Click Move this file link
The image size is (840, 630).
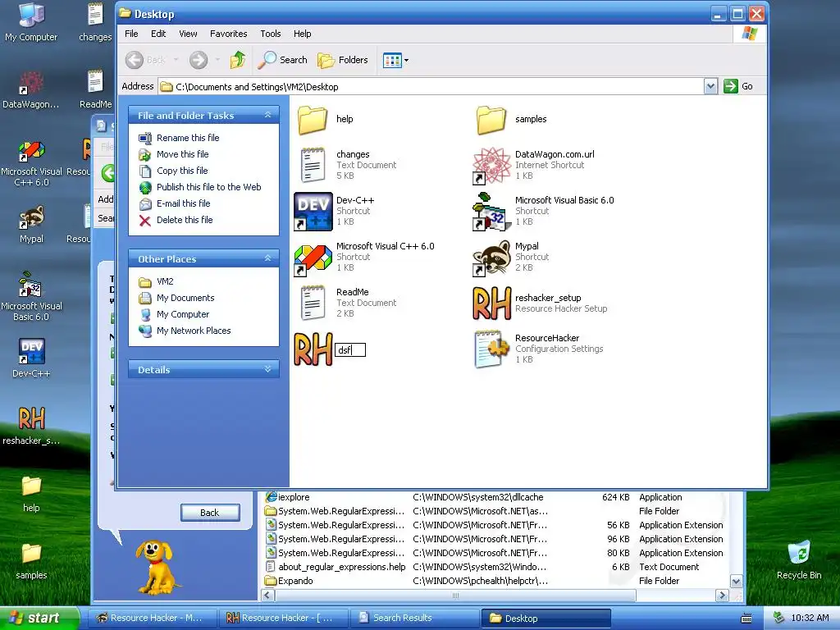pos(183,154)
